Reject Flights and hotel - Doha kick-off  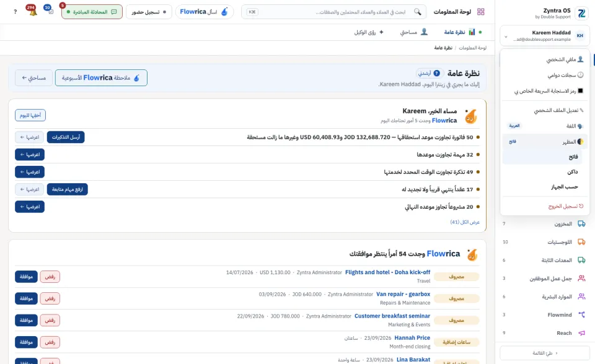(50, 277)
